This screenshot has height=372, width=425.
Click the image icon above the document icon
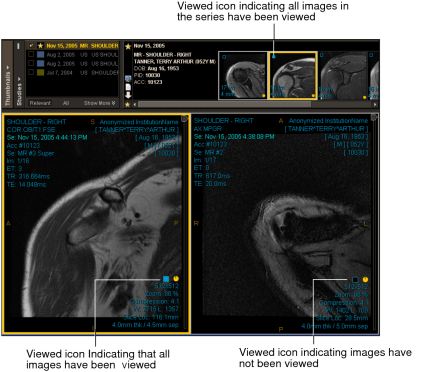pos(128,79)
